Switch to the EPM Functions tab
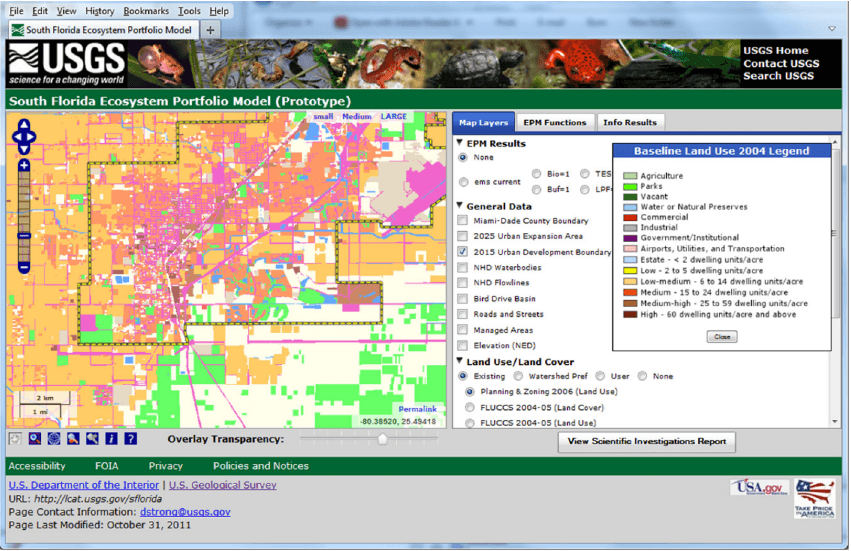The image size is (851, 551). pyautogui.click(x=555, y=122)
